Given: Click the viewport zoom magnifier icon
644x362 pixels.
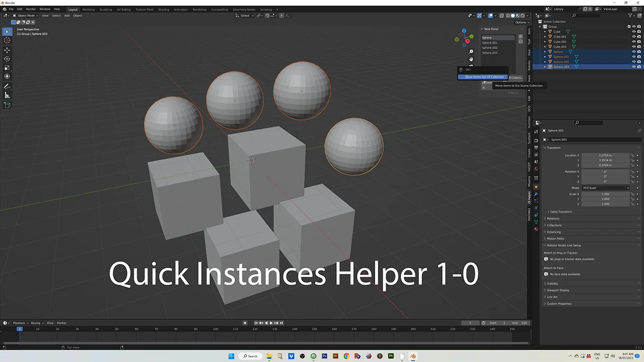Looking at the screenshot, I should click(x=471, y=52).
